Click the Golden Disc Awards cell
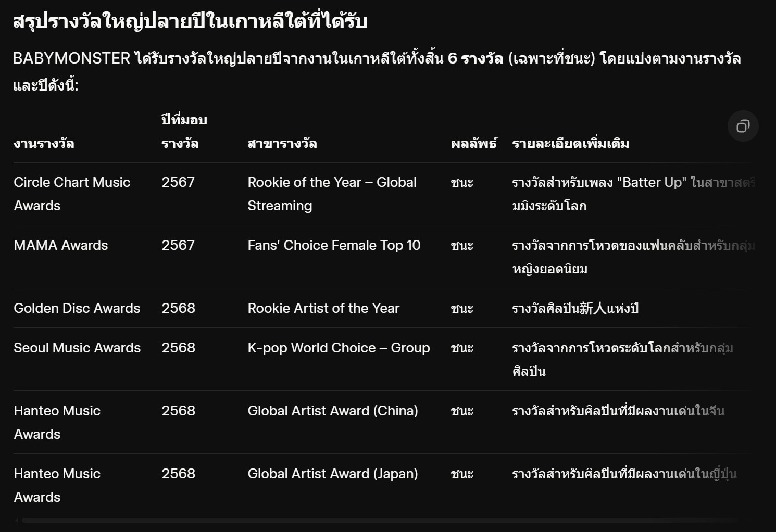Viewport: 776px width, 532px height. click(x=77, y=308)
